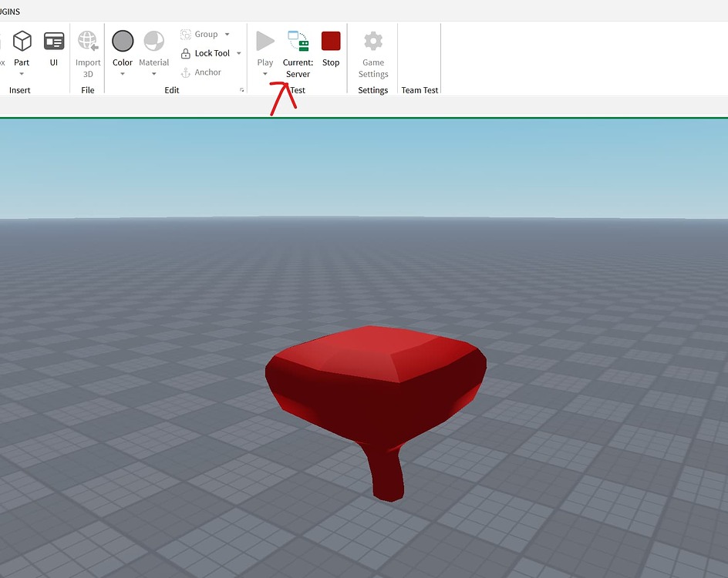Viewport: 728px width, 578px height.
Task: Stop the test session
Action: tap(331, 41)
